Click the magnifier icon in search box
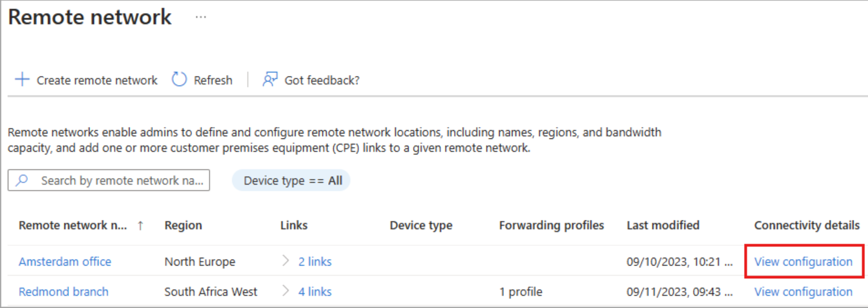868x308 pixels. (x=22, y=180)
